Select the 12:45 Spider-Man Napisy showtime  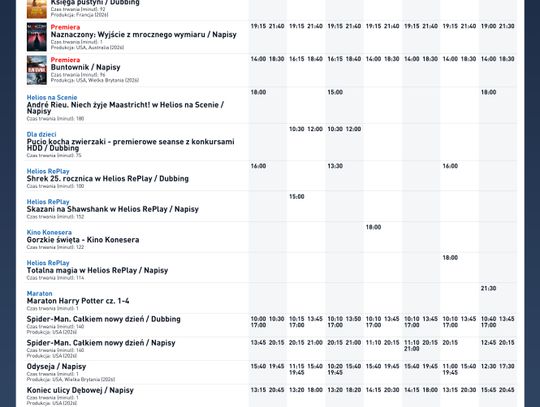pos(488,343)
